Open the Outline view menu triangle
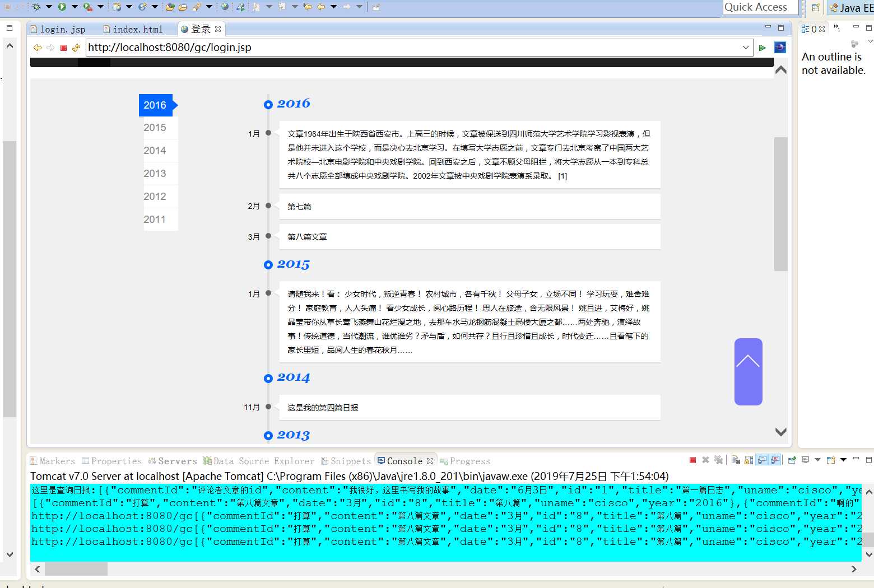 [x=870, y=41]
